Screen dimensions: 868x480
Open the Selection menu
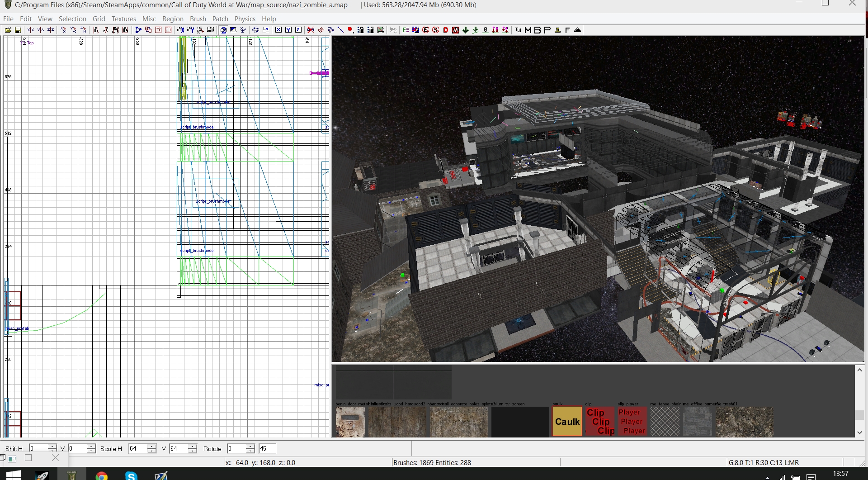pyautogui.click(x=72, y=19)
